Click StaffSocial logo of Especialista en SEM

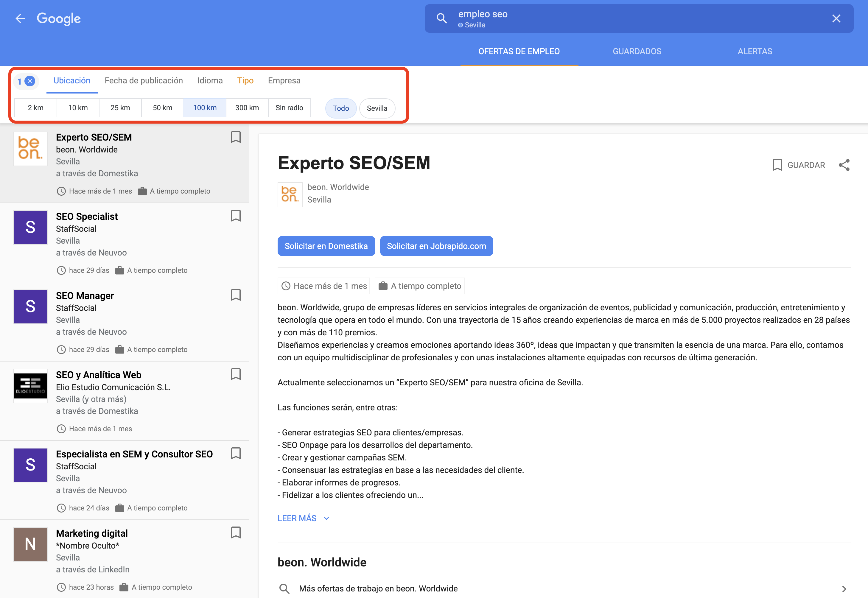pos(30,465)
